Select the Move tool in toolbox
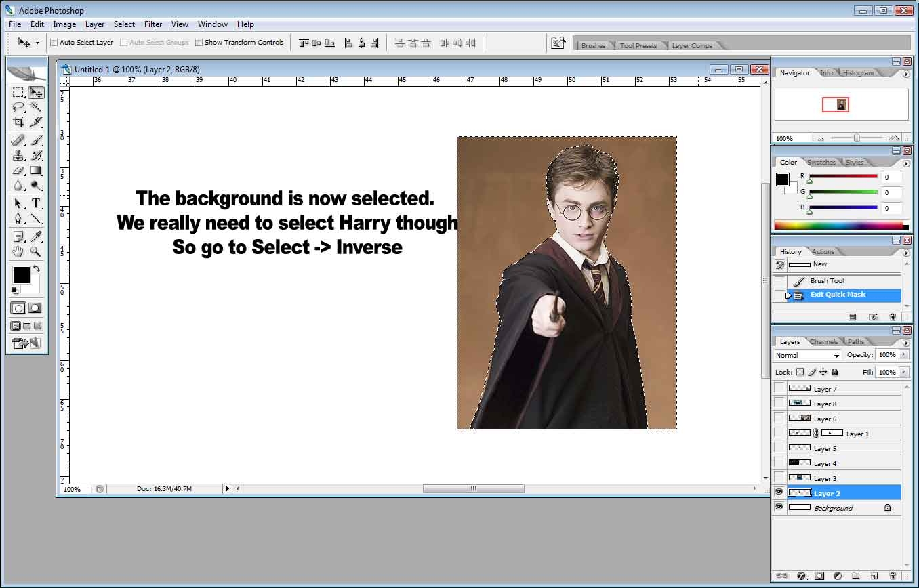Screen dimensions: 919x588 (x=36, y=92)
